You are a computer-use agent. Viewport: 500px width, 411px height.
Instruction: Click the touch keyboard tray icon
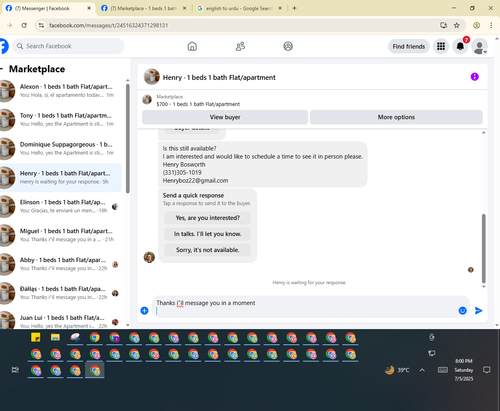point(443,370)
